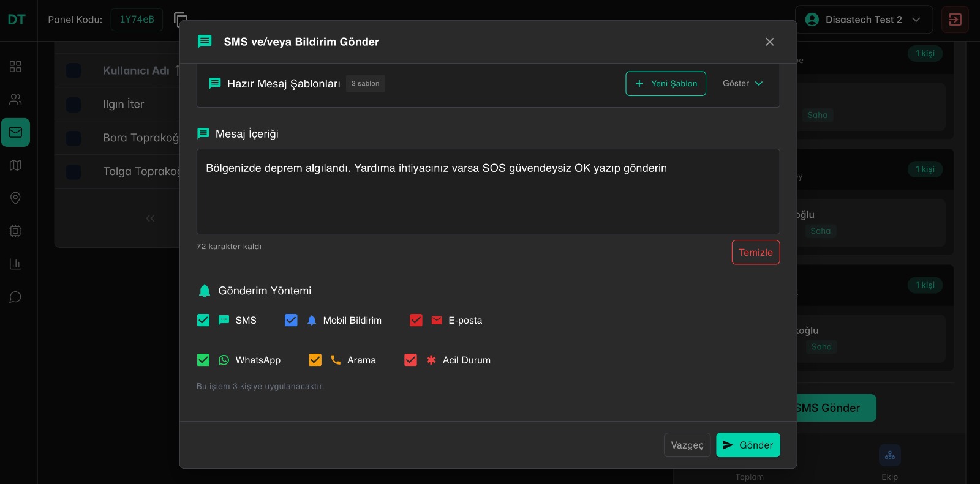Toggle the Acil Durum checkbox
Screen dimensions: 980x484
point(410,360)
